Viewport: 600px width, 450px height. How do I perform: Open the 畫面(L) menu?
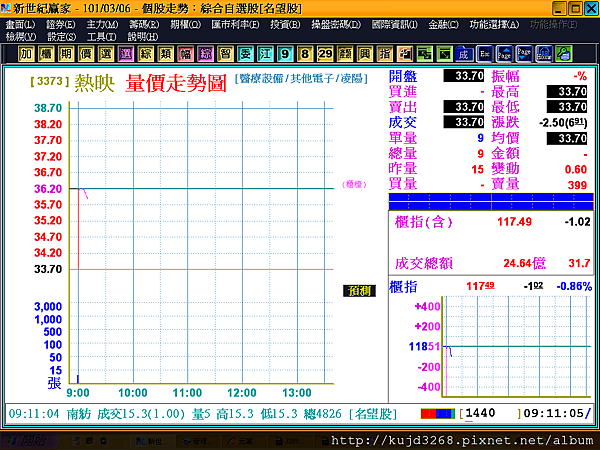point(20,24)
